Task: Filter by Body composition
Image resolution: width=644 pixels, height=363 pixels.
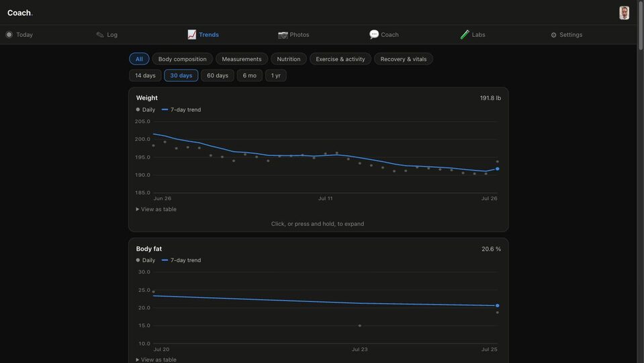Action: [x=183, y=58]
